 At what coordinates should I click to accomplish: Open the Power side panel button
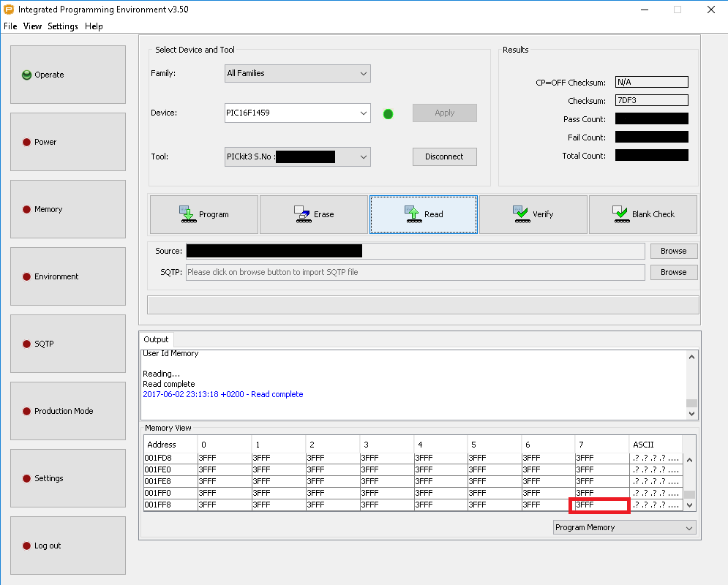click(68, 142)
